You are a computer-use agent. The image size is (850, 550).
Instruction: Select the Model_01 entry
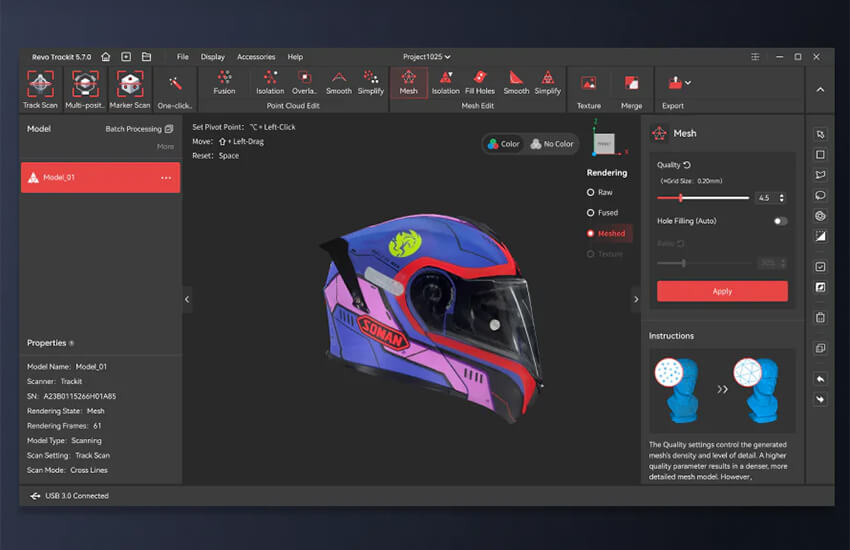click(x=100, y=178)
